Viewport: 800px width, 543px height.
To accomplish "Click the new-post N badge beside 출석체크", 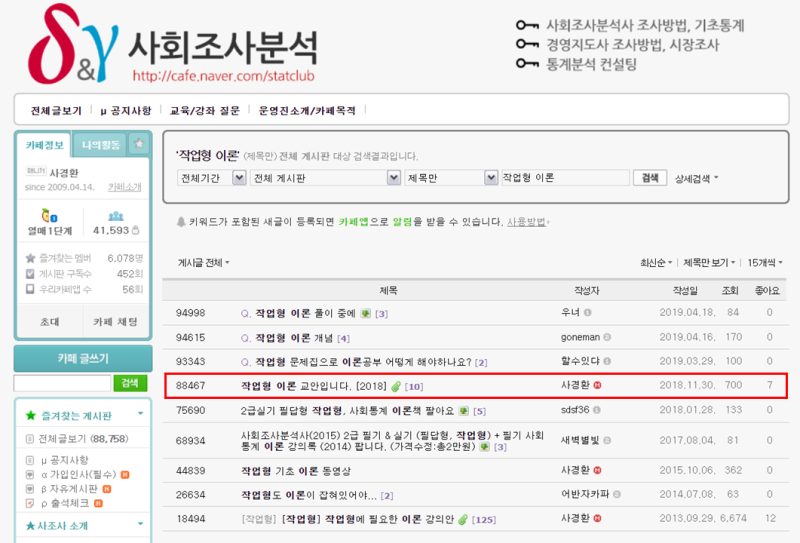I will click(98, 503).
